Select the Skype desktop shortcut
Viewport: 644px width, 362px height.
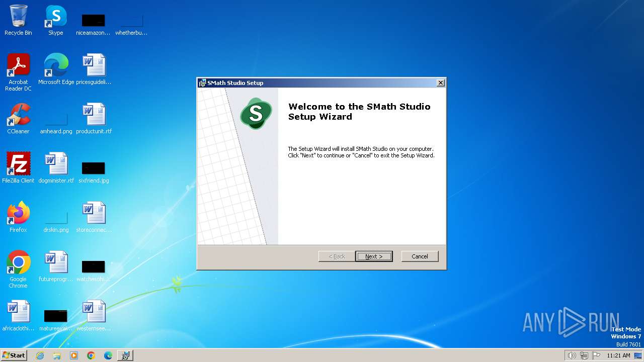pos(56,21)
